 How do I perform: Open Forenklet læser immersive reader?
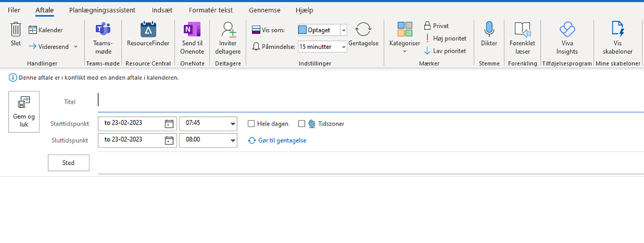tap(522, 29)
